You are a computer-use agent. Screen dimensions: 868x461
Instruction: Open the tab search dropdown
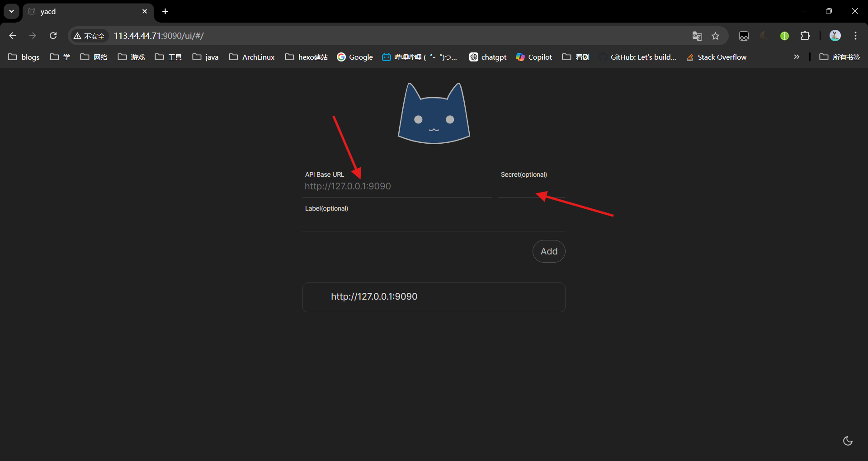(11, 11)
